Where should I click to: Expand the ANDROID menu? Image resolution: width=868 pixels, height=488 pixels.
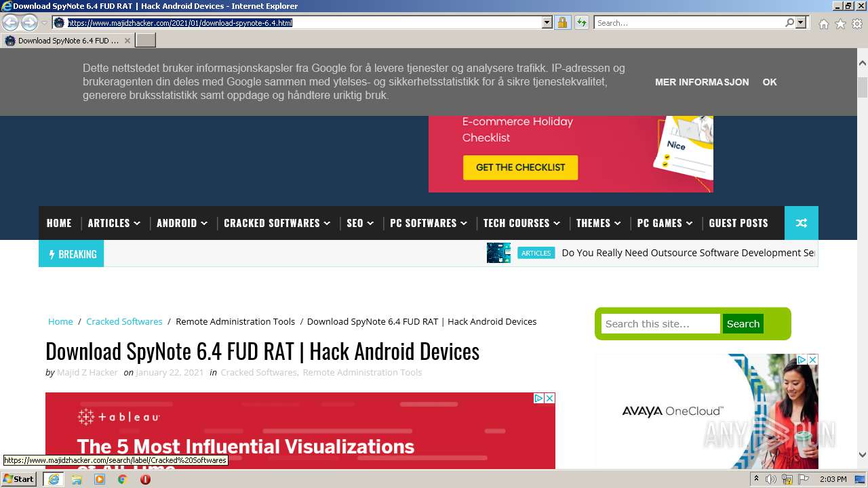coord(182,223)
